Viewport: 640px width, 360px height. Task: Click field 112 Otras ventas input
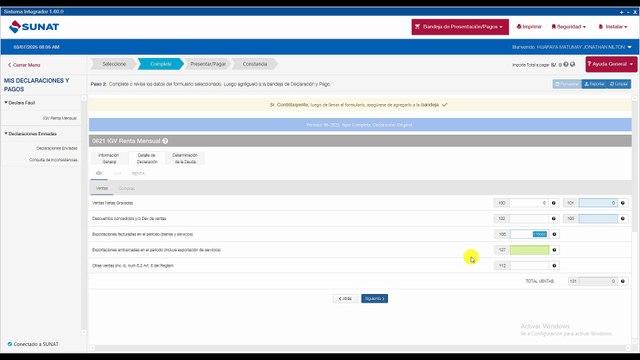click(529, 266)
